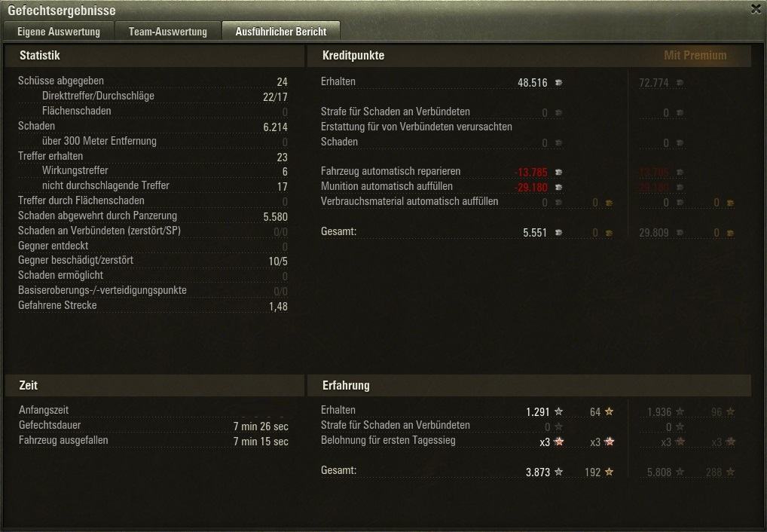
Task: Switch to the Eigene Auswertung tab
Action: coord(58,32)
